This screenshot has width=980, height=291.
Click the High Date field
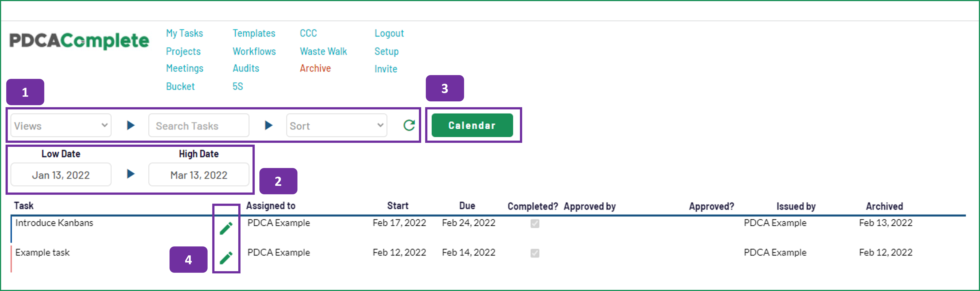coord(199,174)
